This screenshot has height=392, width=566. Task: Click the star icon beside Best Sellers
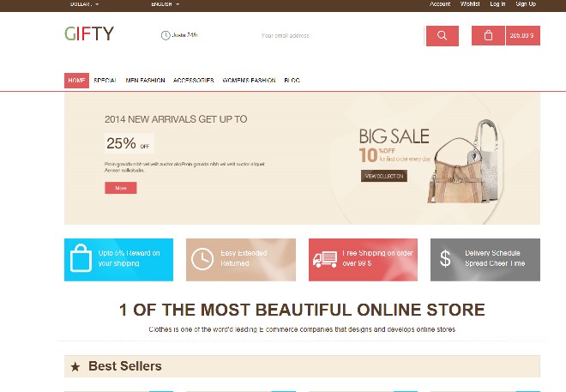[75, 367]
